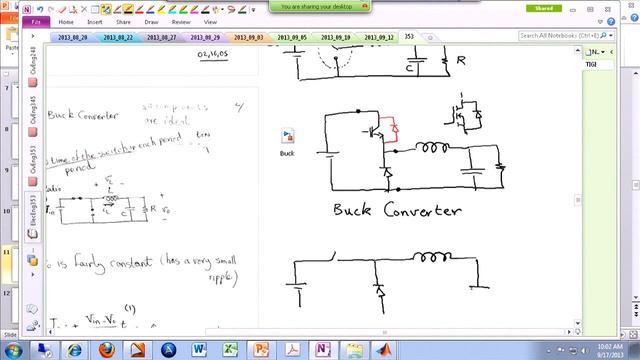Open Adobe Reader from the taskbar

click(x=292, y=350)
